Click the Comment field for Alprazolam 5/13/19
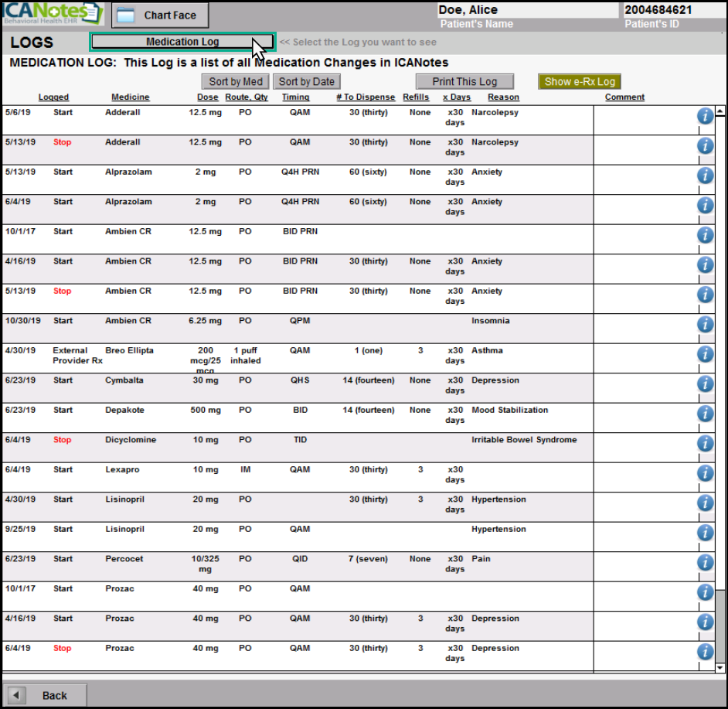728x709 pixels. [645, 179]
